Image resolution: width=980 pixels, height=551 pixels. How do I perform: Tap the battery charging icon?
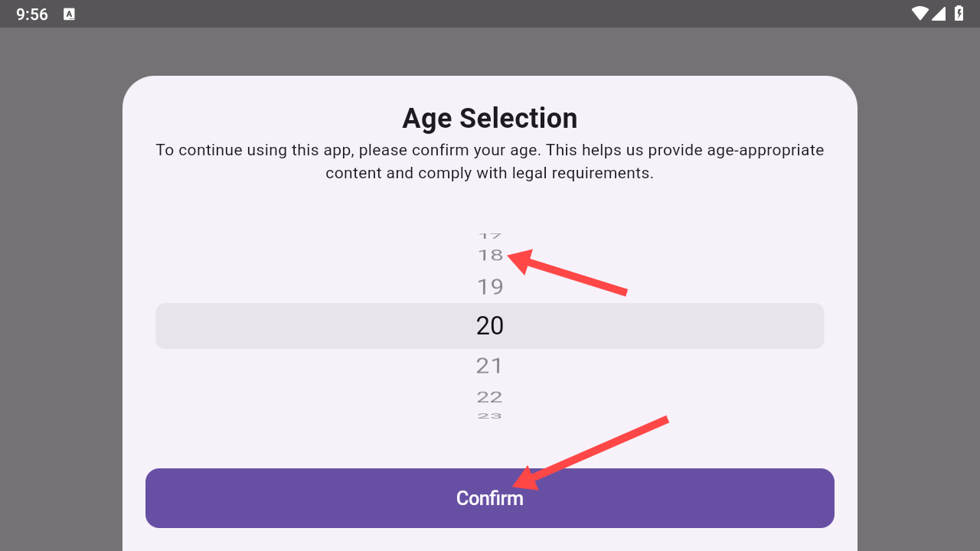click(x=959, y=13)
